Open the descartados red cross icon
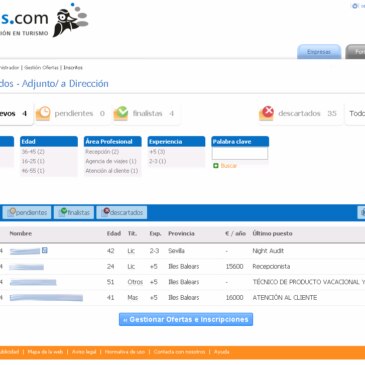365x365 pixels. [x=266, y=113]
